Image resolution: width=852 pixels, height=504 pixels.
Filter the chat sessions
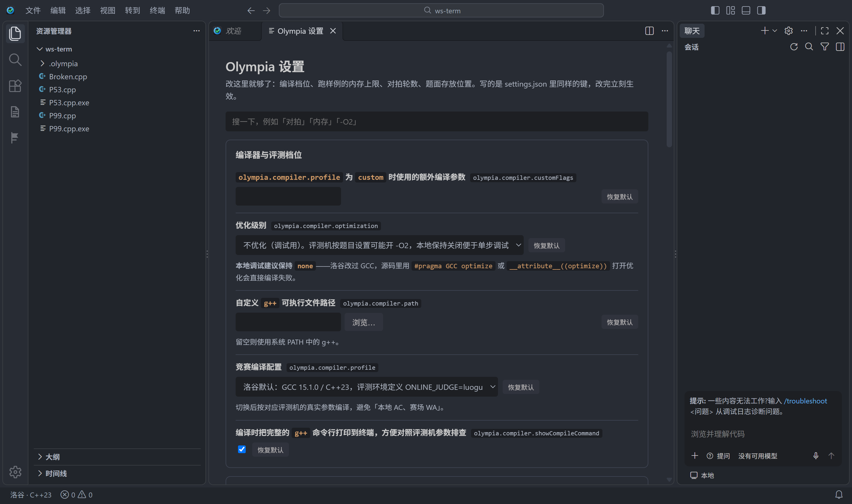[824, 47]
